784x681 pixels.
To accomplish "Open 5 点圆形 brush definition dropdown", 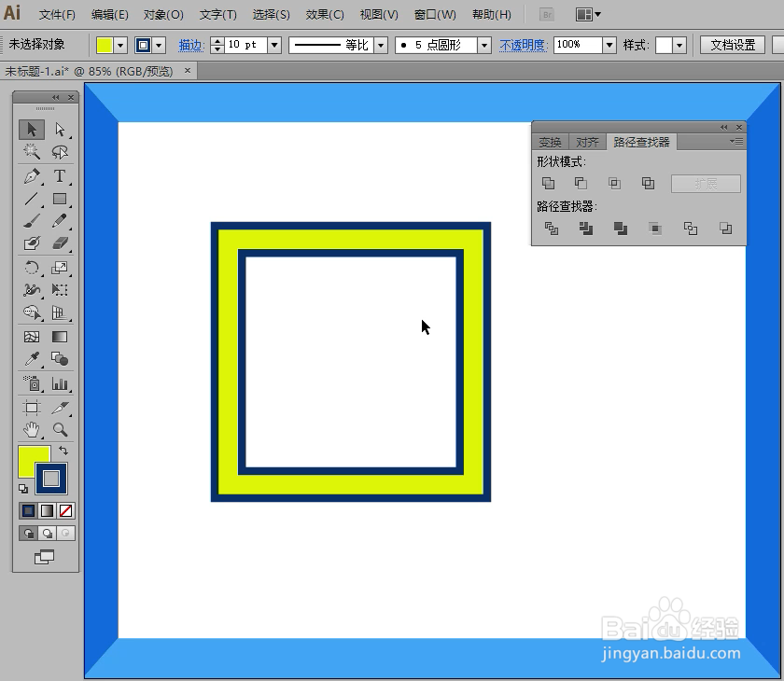I will (484, 45).
